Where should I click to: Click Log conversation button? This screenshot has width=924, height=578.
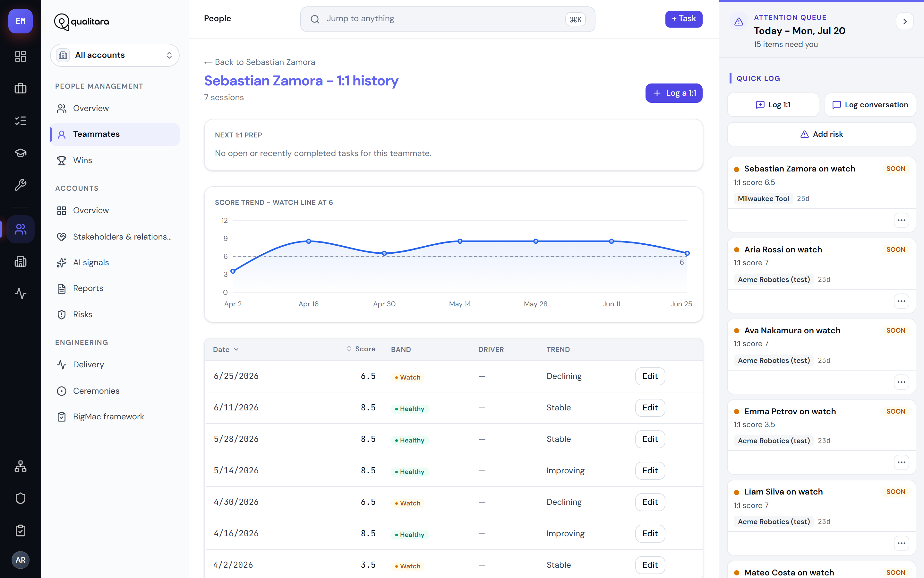[870, 105]
